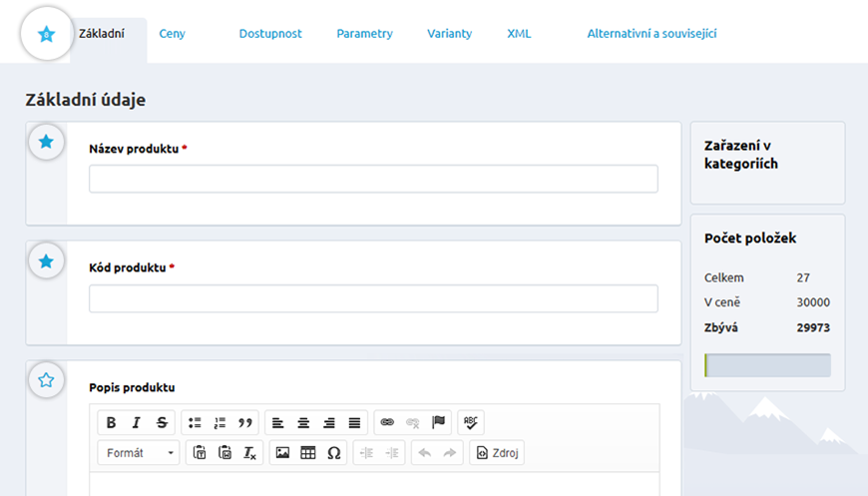
Task: Undo the last editor action
Action: click(x=425, y=453)
